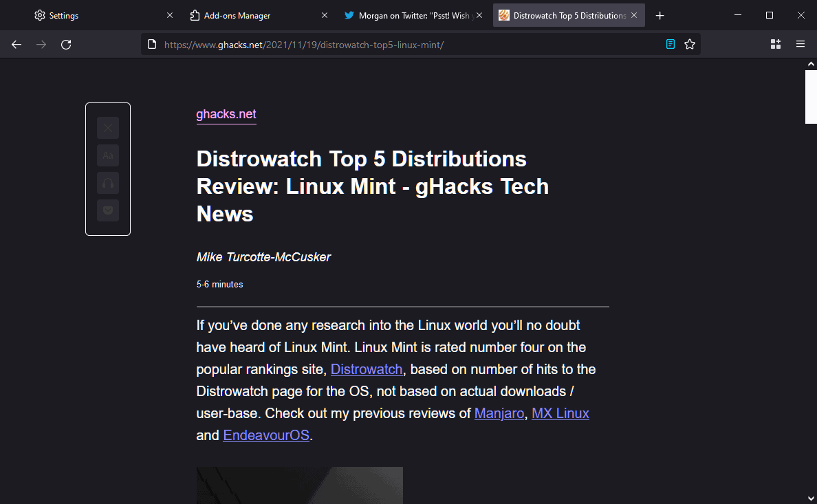Image resolution: width=817 pixels, height=504 pixels.
Task: Save article to Pocket from reader toolbar
Action: click(x=108, y=210)
